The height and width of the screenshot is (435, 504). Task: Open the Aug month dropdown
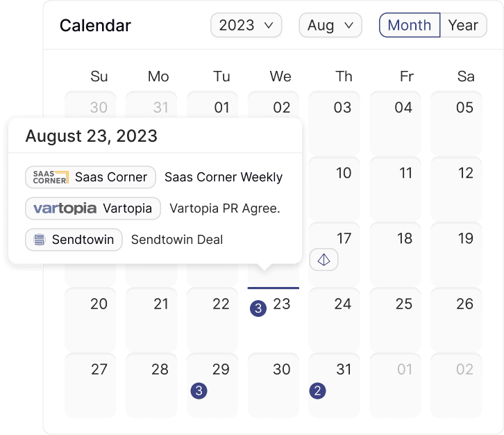(330, 26)
